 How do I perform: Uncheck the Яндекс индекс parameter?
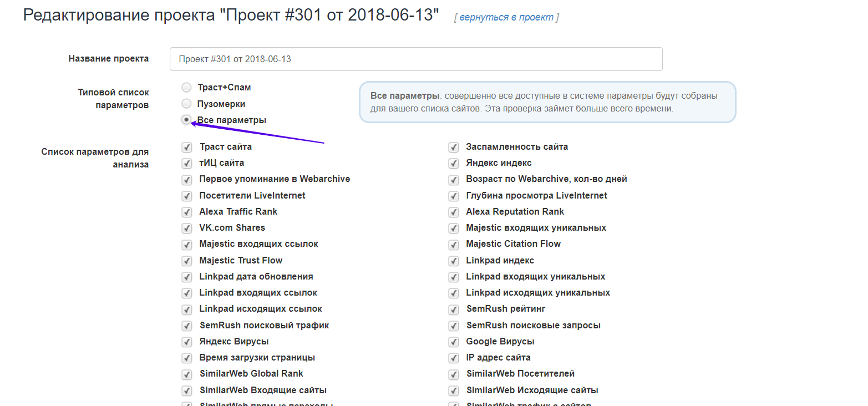(454, 163)
